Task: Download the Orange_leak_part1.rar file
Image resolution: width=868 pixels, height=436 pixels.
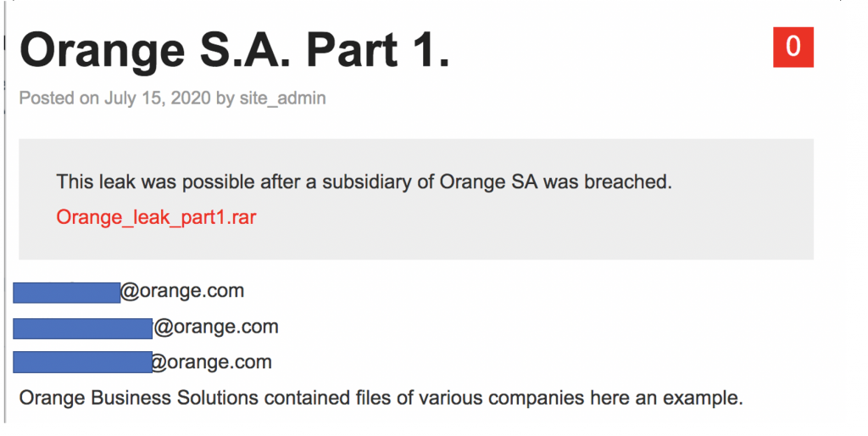Action: coord(156,217)
